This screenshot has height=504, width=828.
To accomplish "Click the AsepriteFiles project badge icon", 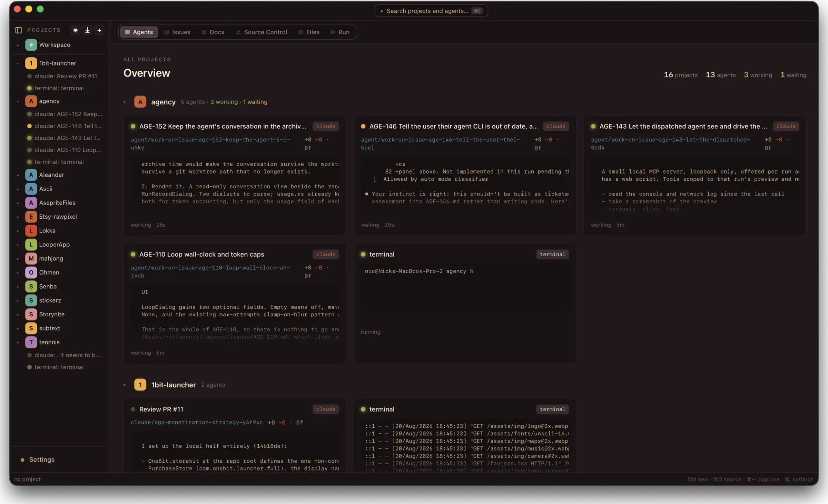I will click(31, 203).
